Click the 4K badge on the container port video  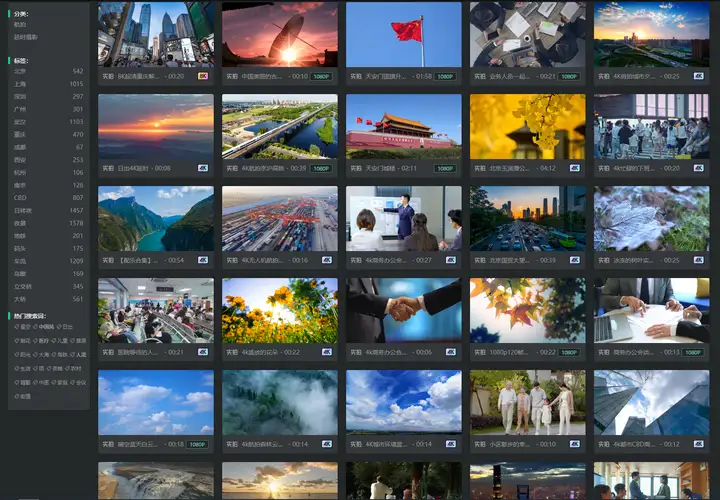click(x=326, y=260)
